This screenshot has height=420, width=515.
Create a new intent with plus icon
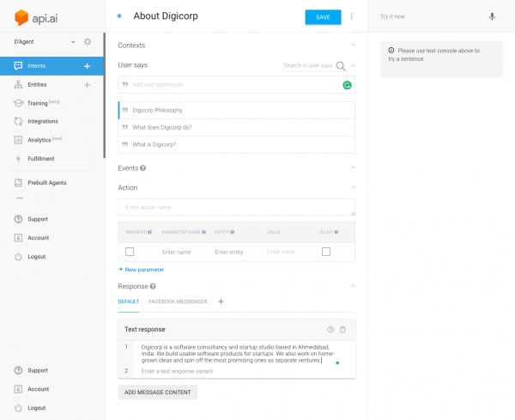[87, 66]
